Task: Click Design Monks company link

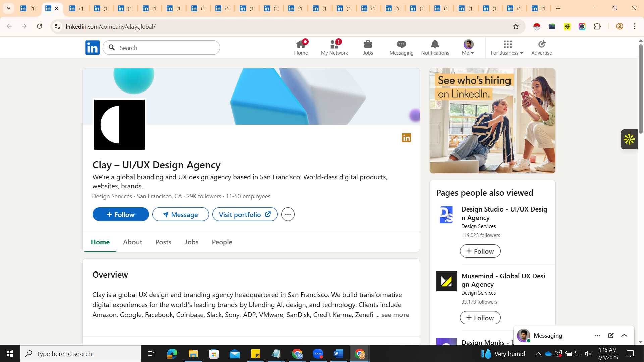Action: point(488,342)
